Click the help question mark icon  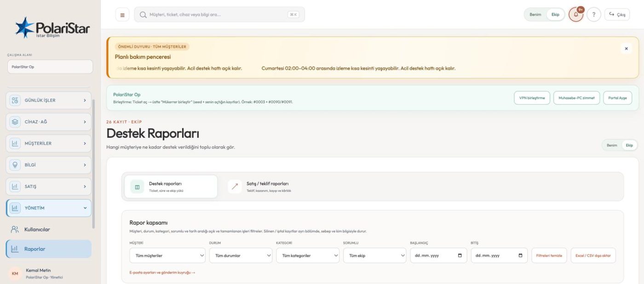click(594, 14)
